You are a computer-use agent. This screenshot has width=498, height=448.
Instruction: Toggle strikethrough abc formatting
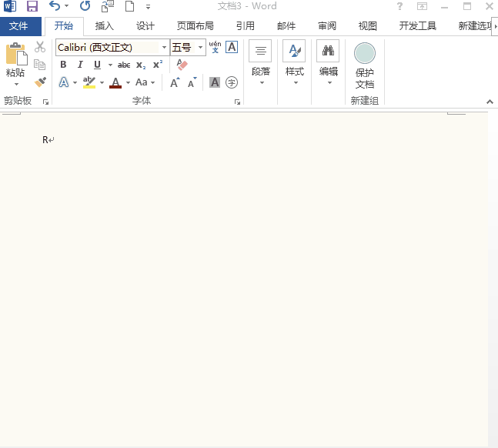[x=124, y=65]
